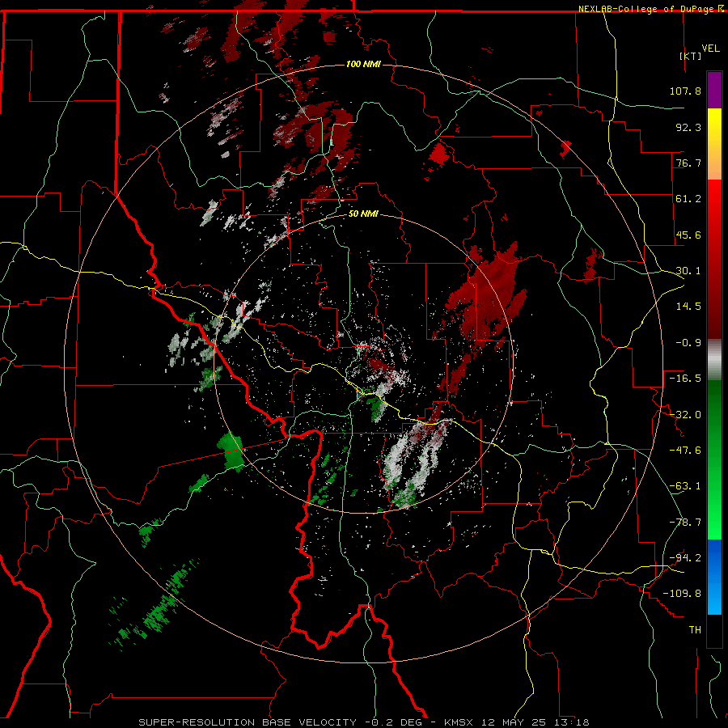Click the -78.7 velocity scale value
Image resolution: width=728 pixels, height=728 pixels.
[685, 523]
